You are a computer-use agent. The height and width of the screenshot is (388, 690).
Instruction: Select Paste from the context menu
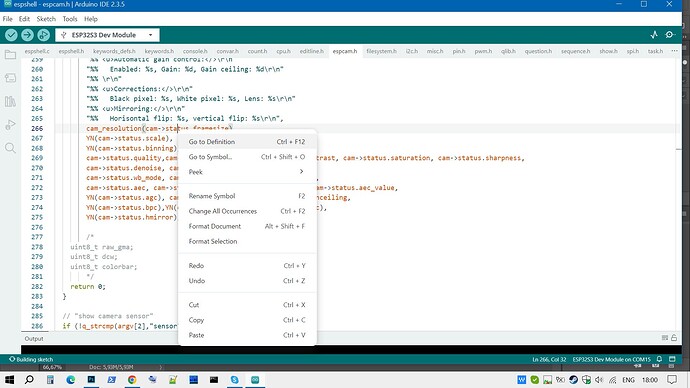(247, 335)
